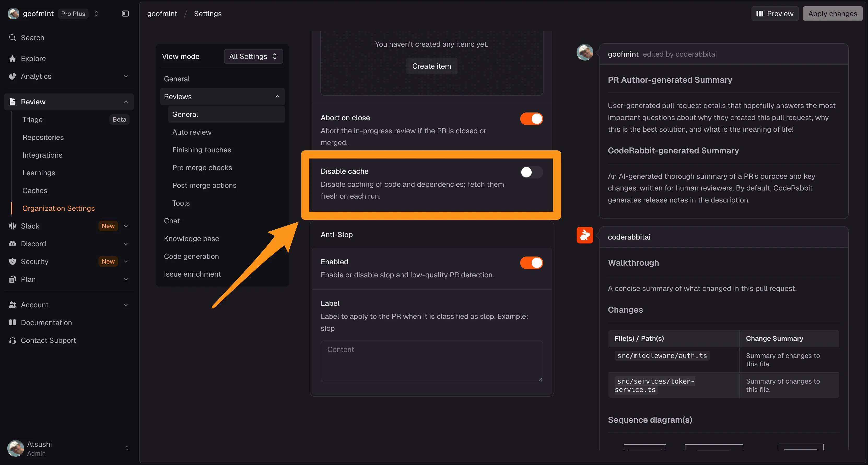Image resolution: width=868 pixels, height=465 pixels.
Task: Open the Atsushi user menu chevrons
Action: pyautogui.click(x=127, y=448)
